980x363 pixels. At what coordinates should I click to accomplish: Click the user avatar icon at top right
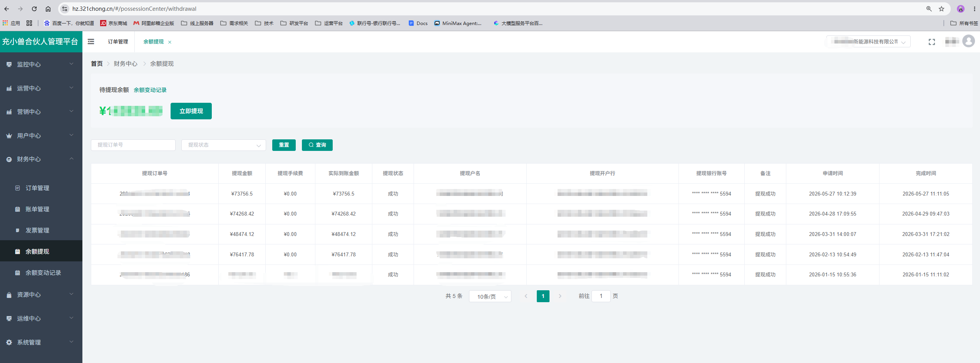click(x=968, y=41)
